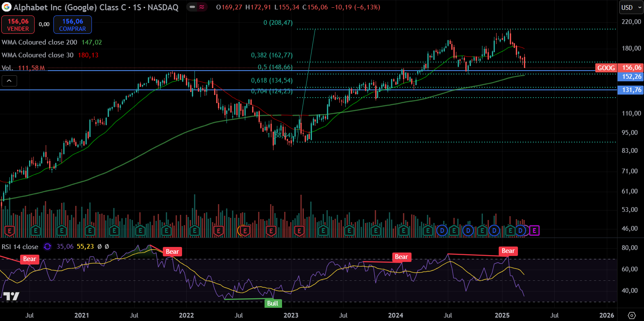644x321 pixels.
Task: Click the green Bull divergence label on the RSI
Action: pyautogui.click(x=273, y=303)
